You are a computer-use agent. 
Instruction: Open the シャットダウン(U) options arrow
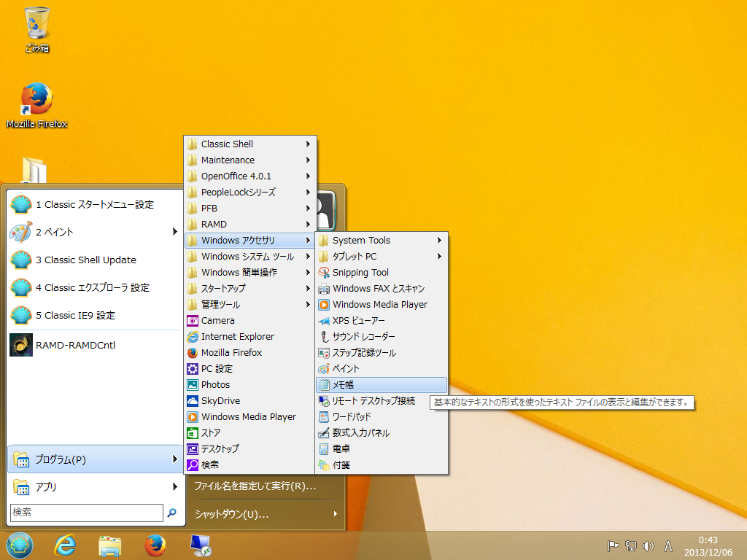coord(336,515)
